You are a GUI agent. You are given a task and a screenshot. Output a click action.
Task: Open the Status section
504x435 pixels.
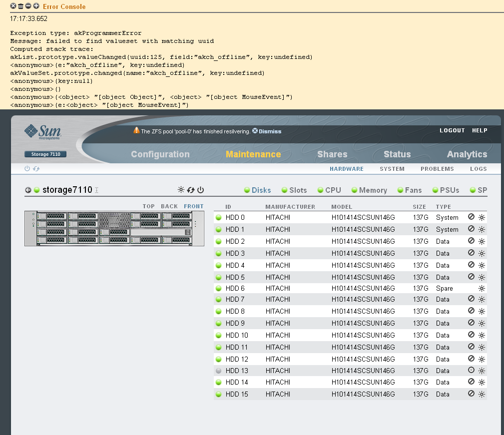coord(397,154)
